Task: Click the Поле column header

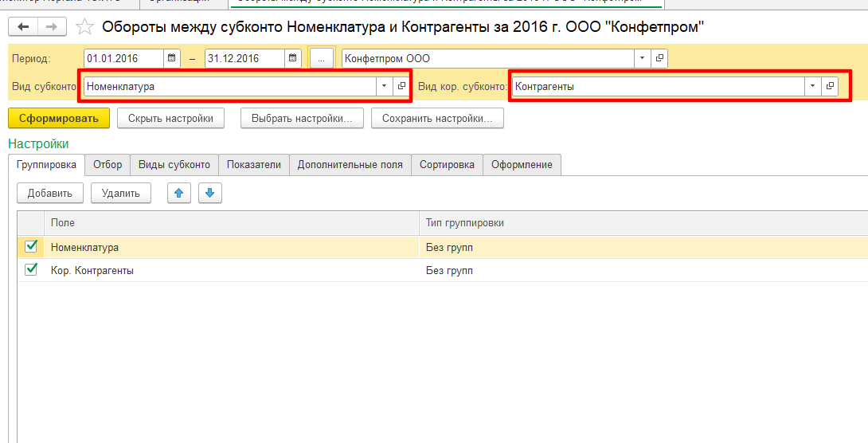Action: click(x=232, y=222)
